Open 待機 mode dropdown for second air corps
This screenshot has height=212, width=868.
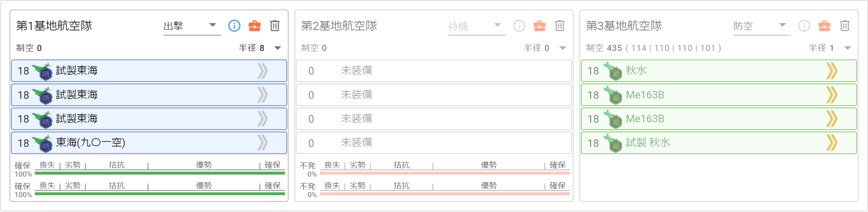(477, 26)
